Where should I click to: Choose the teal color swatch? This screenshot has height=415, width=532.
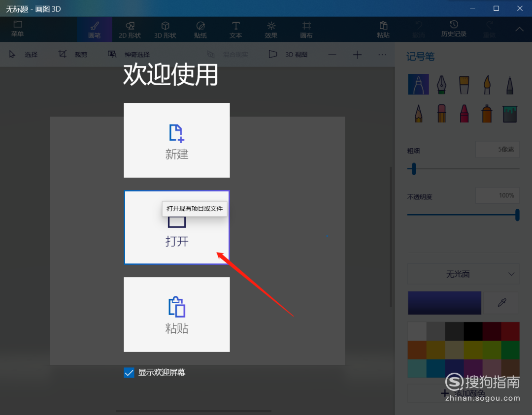point(417,368)
